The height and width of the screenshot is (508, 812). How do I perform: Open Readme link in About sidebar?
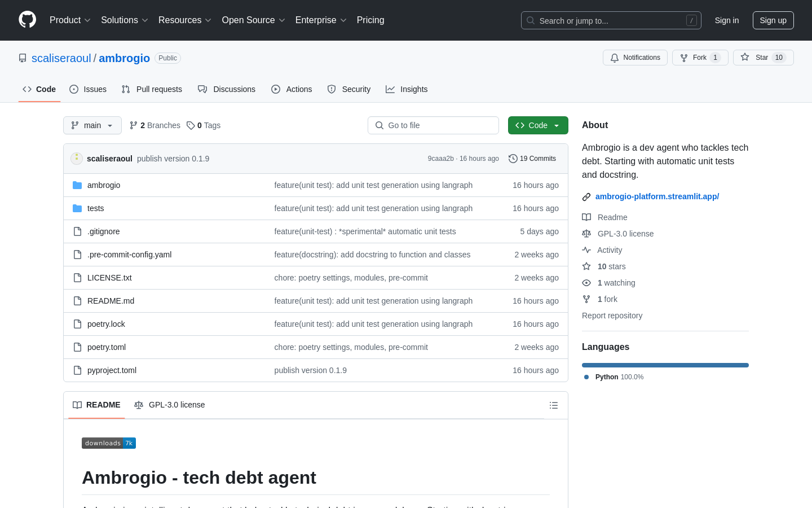pyautogui.click(x=604, y=217)
